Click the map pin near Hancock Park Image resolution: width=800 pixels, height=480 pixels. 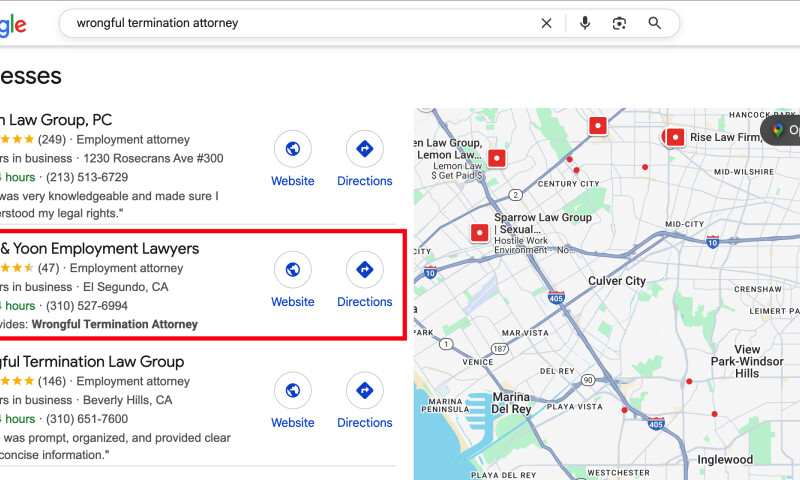(598, 126)
